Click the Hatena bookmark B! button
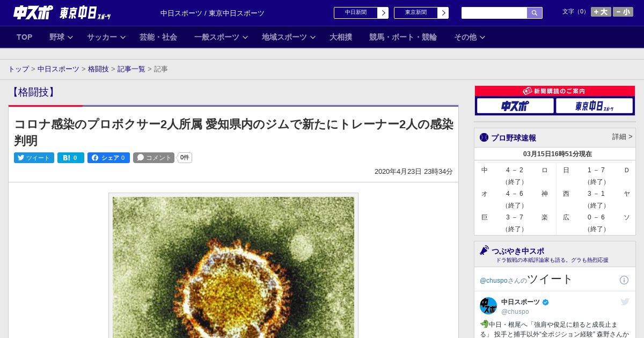644x338 pixels. point(71,158)
